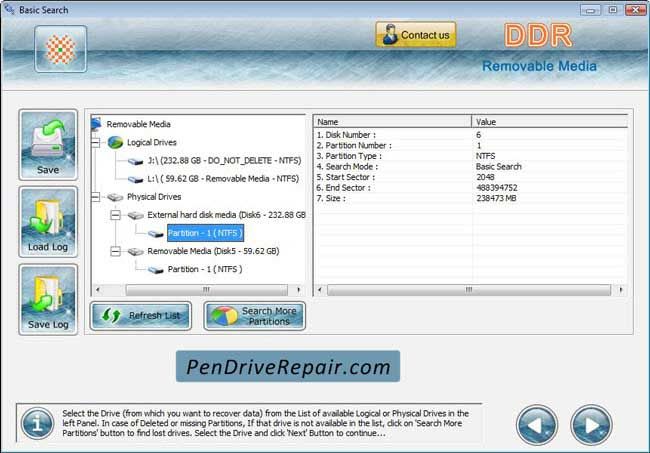Select drive L:\ 59.62 GB Removable Media

pyautogui.click(x=223, y=179)
